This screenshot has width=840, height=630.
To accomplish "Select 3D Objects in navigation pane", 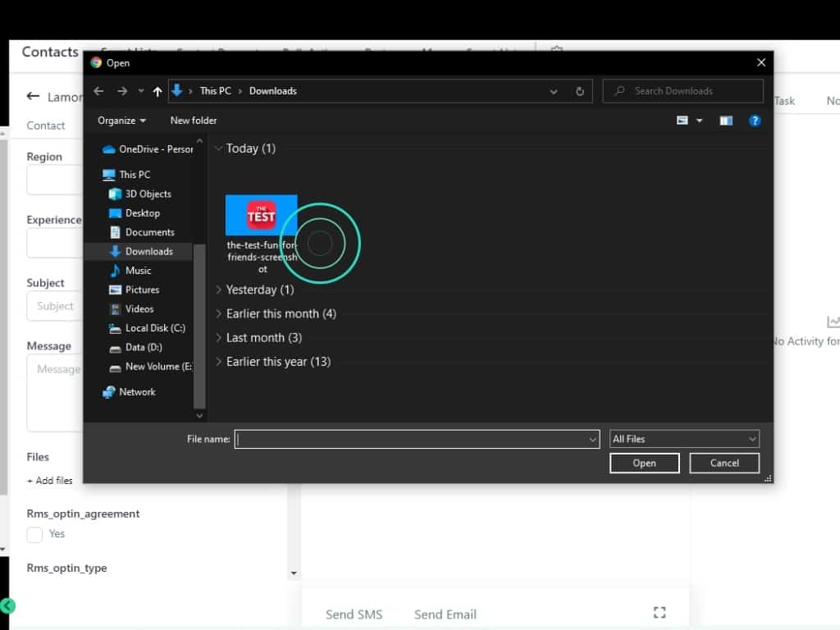I will click(x=148, y=194).
